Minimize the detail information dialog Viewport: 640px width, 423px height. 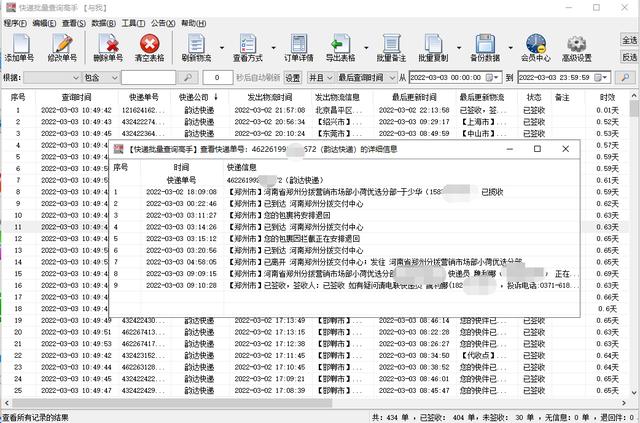point(509,149)
